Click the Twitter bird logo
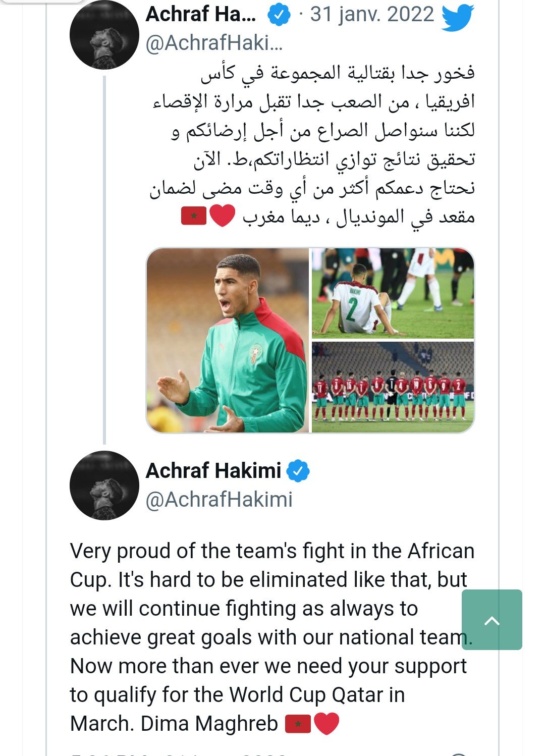545x756 pixels. (x=457, y=17)
